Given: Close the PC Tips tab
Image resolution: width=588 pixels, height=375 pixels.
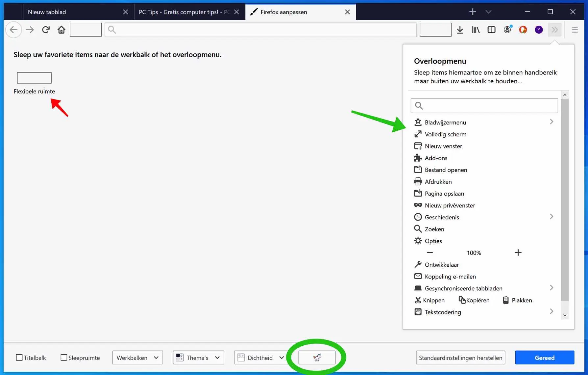Looking at the screenshot, I should click(x=236, y=12).
